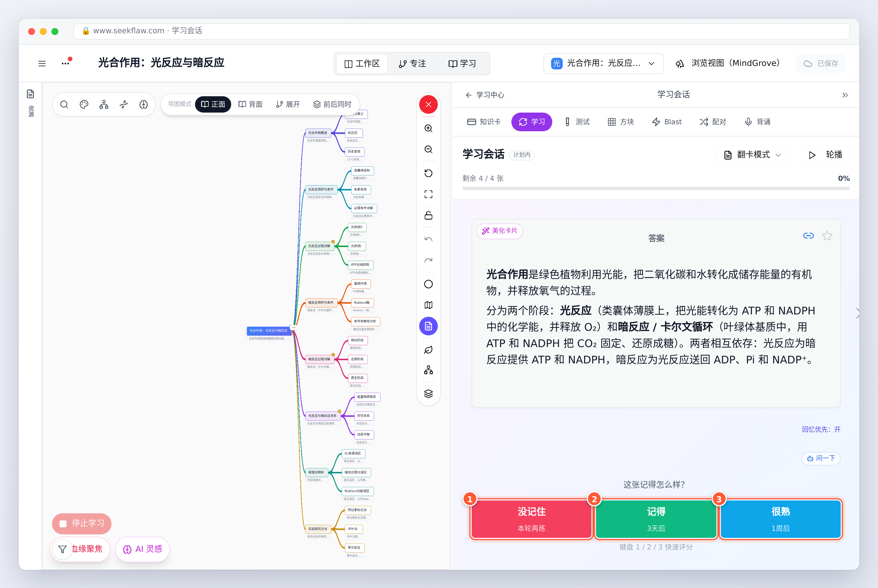Toggle 回忆优先 setting
The width and height of the screenshot is (878, 588).
point(821,429)
